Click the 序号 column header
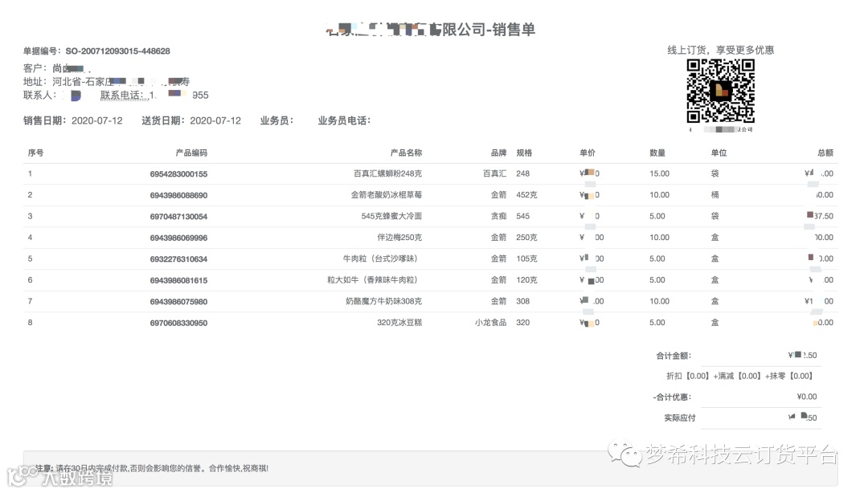Screen dimensions: 868x493 35,153
